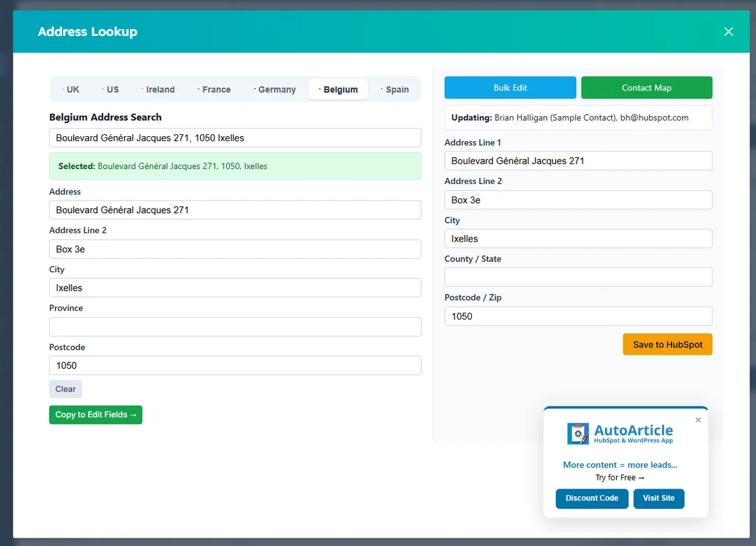Click the County / State field
The image size is (756, 546).
pyautogui.click(x=578, y=277)
